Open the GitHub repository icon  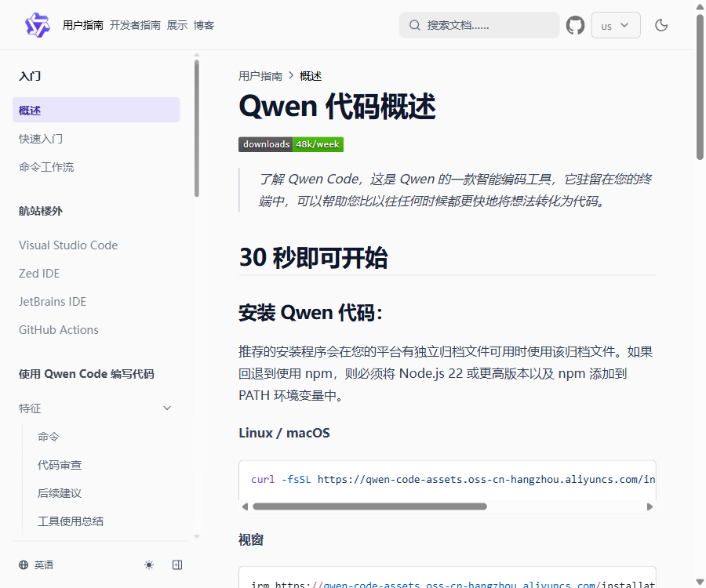tap(575, 25)
